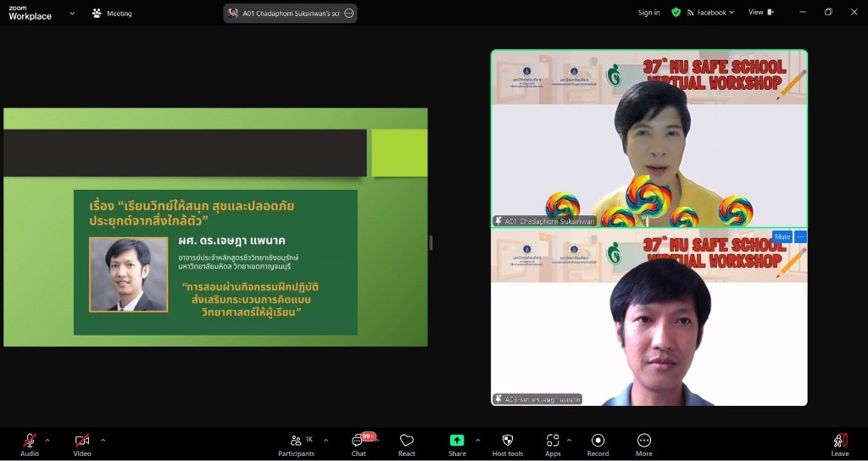This screenshot has width=868, height=461.
Task: Click the small participant avatar in screen share tab
Action: click(x=233, y=14)
